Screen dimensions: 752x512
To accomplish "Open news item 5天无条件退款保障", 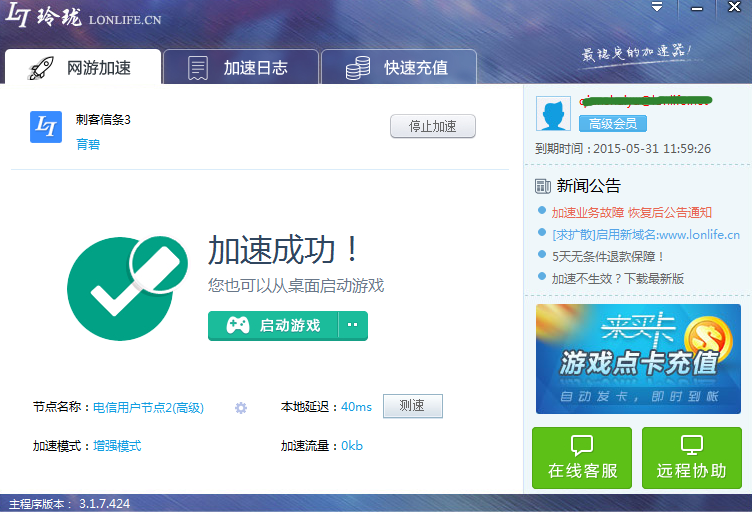I will pos(608,256).
